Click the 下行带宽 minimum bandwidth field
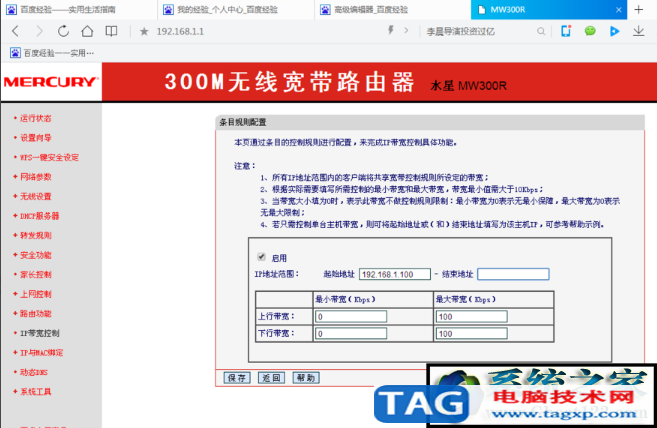The image size is (657, 428). tap(351, 334)
